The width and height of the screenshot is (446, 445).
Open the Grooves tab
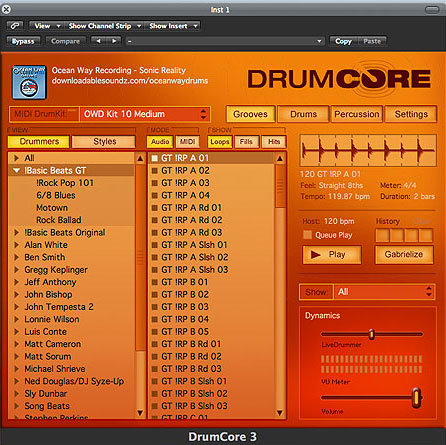[250, 114]
